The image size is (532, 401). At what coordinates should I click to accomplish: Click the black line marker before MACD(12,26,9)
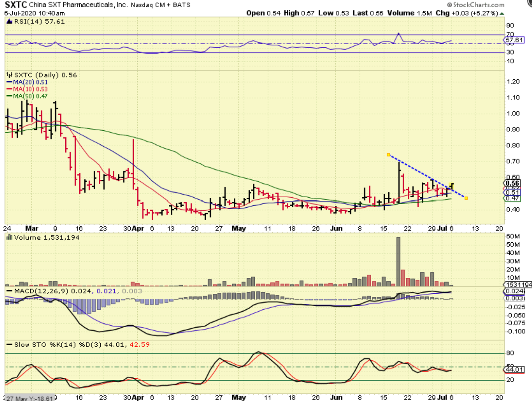pyautogui.click(x=10, y=291)
